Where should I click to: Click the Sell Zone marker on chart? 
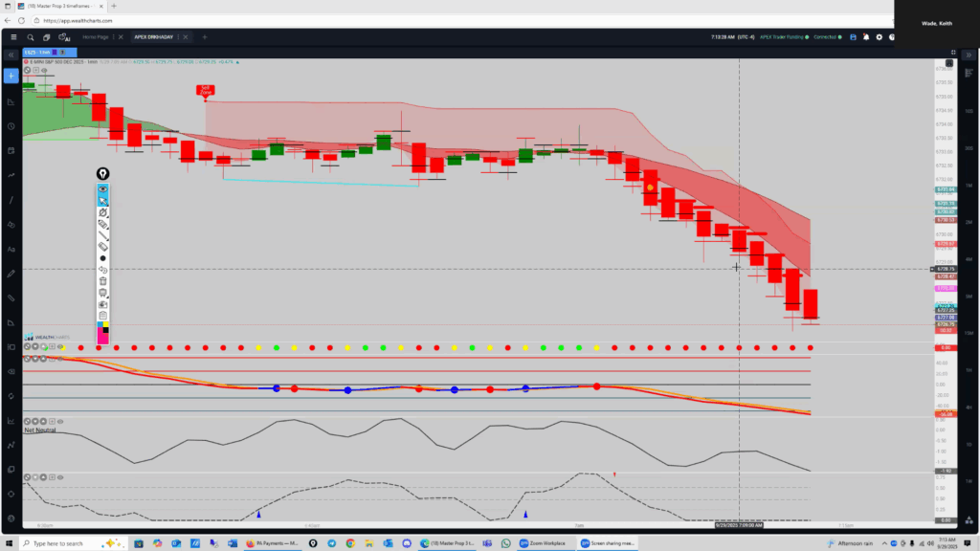click(205, 90)
